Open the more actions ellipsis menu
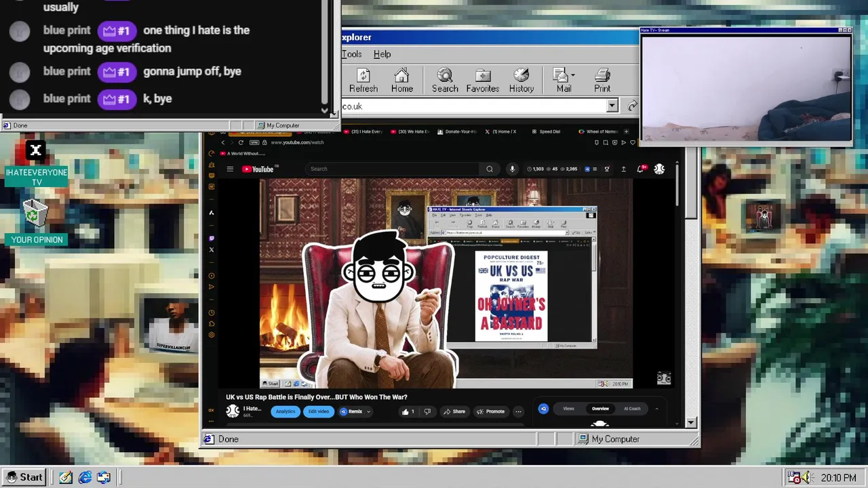This screenshot has height=488, width=868. (x=518, y=411)
